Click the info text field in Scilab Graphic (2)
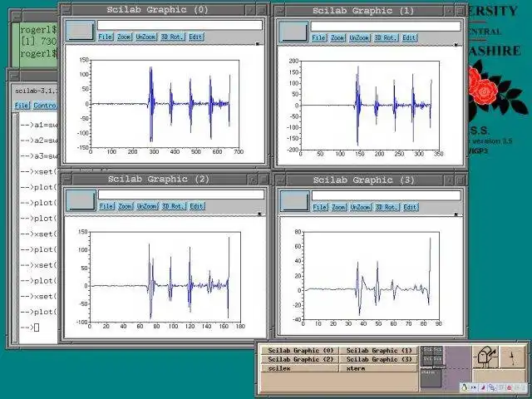Screen dimensions: 532x399 tap(181, 195)
